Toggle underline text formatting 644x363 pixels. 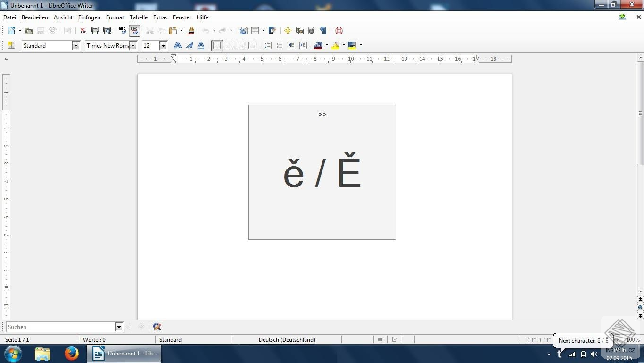[x=201, y=45]
